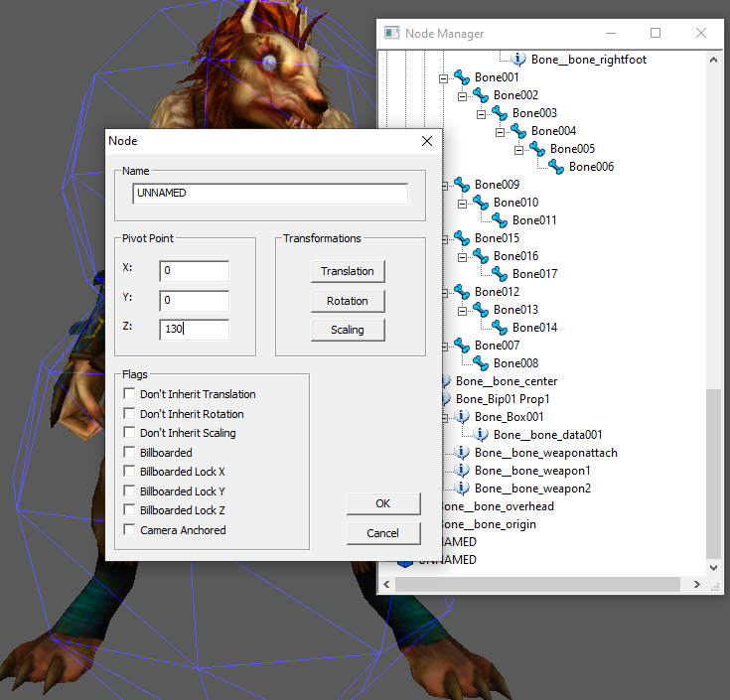Click the Node Manager vertical scrollbar thumb
This screenshot has width=730, height=700.
[x=713, y=474]
